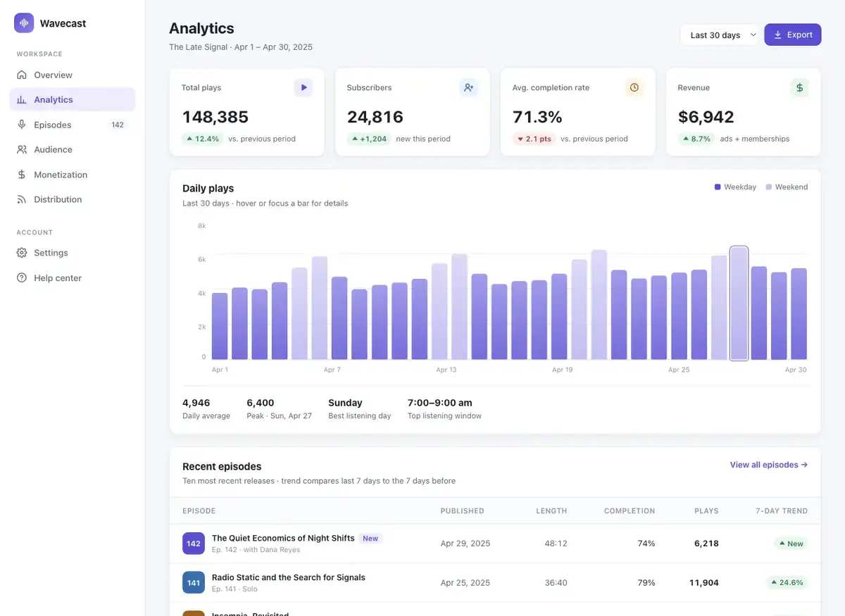Screen dimensions: 845x616
Task: Click the 71.3% completion rate value
Action: click(537, 117)
